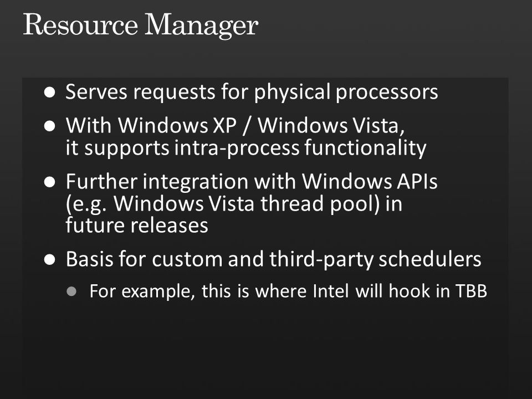Image resolution: width=532 pixels, height=399 pixels.
Task: Click the 'Serves requests for physical processors' line
Action: (252, 93)
